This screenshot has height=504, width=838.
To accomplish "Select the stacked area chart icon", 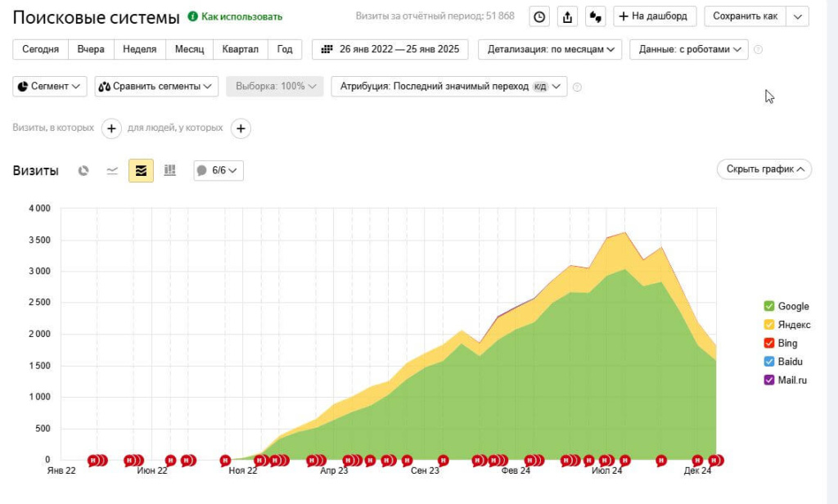I will pyautogui.click(x=141, y=170).
